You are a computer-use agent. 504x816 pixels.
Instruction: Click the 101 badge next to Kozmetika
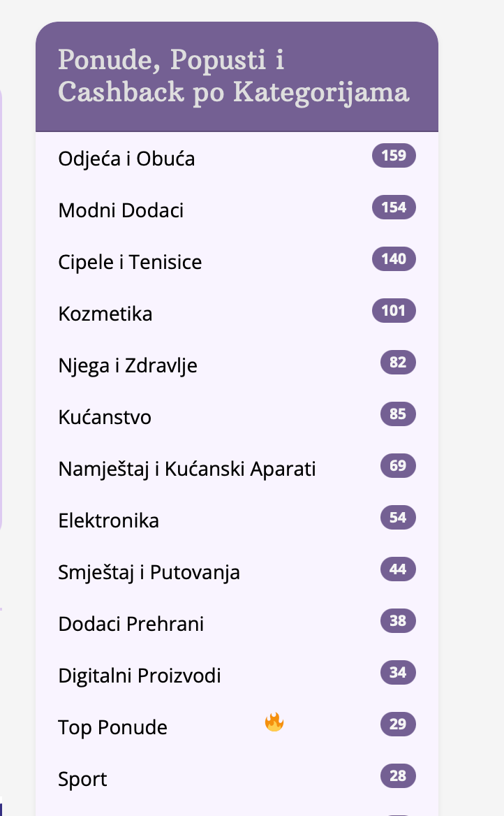coord(394,311)
